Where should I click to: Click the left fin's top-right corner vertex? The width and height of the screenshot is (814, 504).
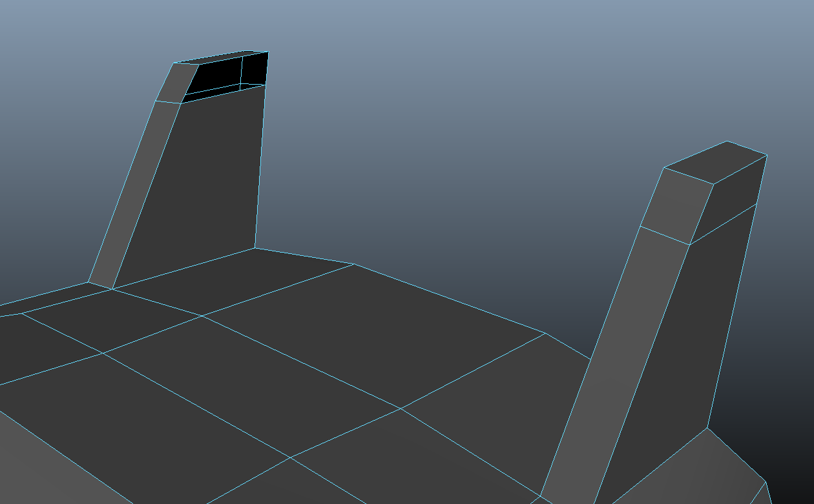[268, 52]
